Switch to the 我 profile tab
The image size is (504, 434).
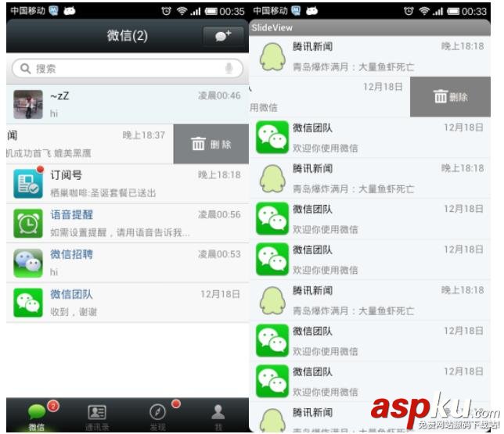coord(218,415)
